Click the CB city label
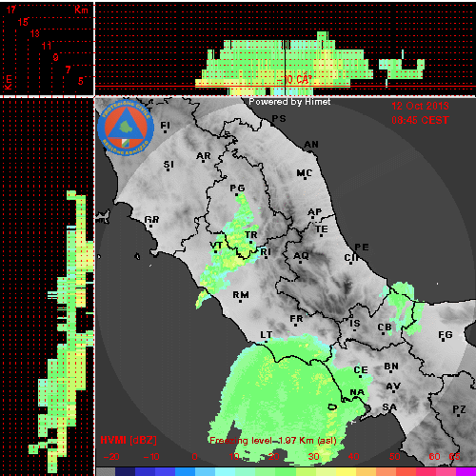Image resolution: width=476 pixels, height=476 pixels. point(385,327)
